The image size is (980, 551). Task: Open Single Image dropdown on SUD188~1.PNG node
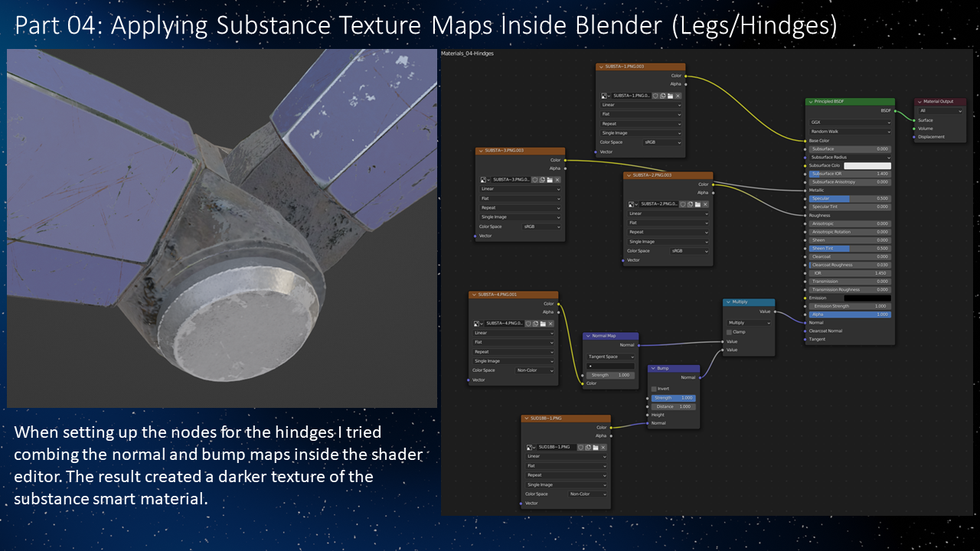(567, 485)
